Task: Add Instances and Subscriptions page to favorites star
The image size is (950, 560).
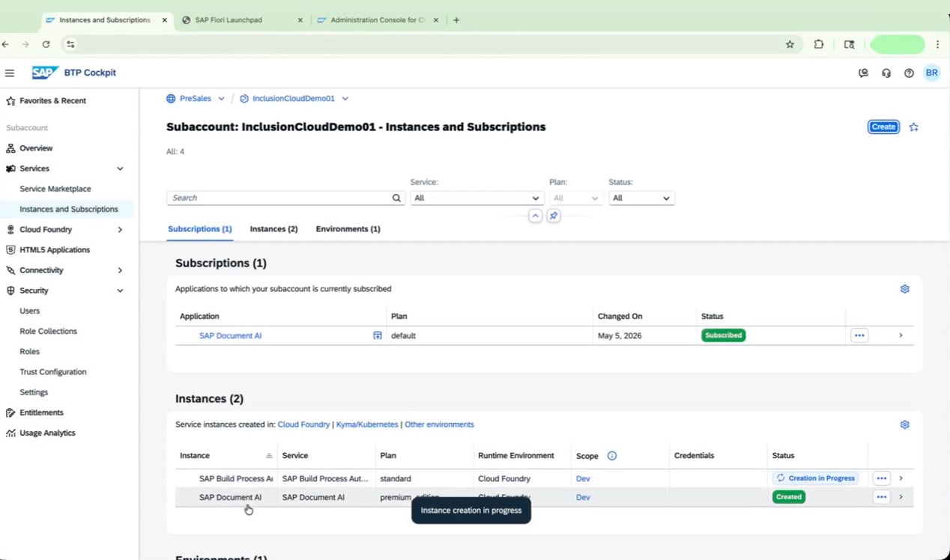Action: pyautogui.click(x=913, y=127)
